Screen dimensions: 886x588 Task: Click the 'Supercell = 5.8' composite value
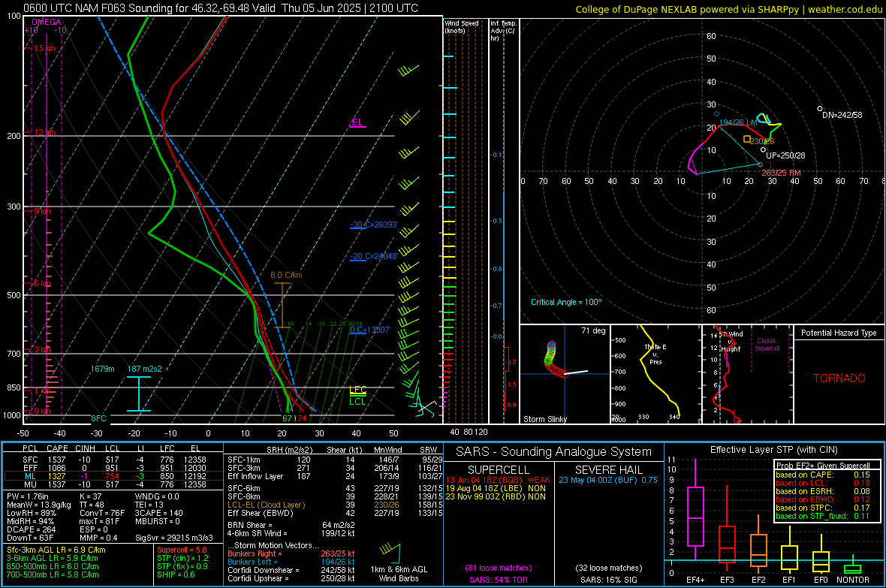tap(182, 550)
